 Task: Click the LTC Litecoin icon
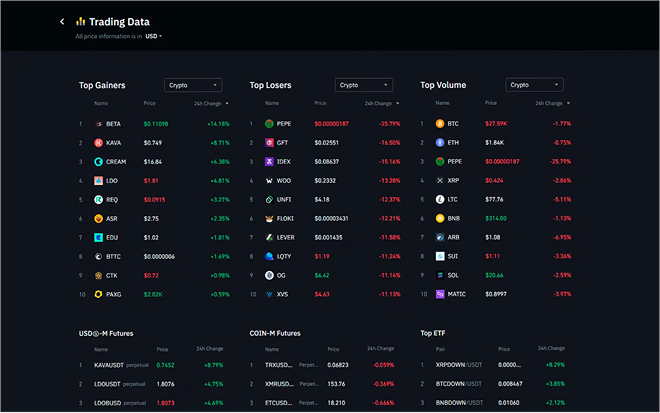tap(440, 200)
